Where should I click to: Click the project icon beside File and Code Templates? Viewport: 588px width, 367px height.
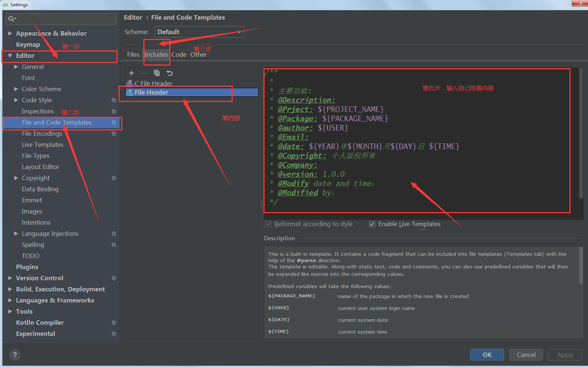(114, 122)
